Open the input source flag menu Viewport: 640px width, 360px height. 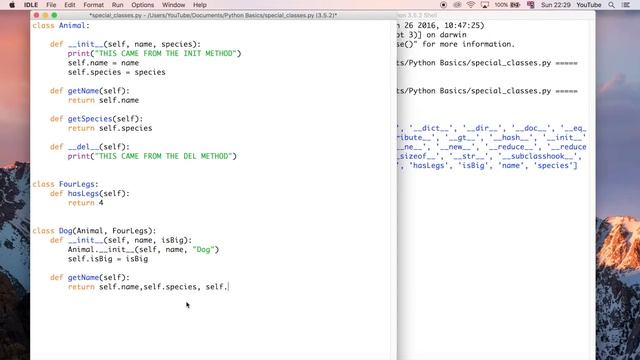(x=531, y=5)
